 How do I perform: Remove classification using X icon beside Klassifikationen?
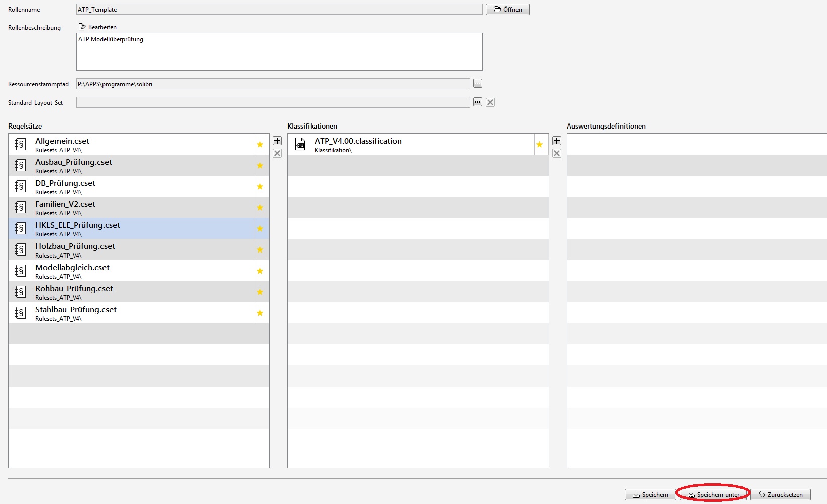click(x=557, y=153)
